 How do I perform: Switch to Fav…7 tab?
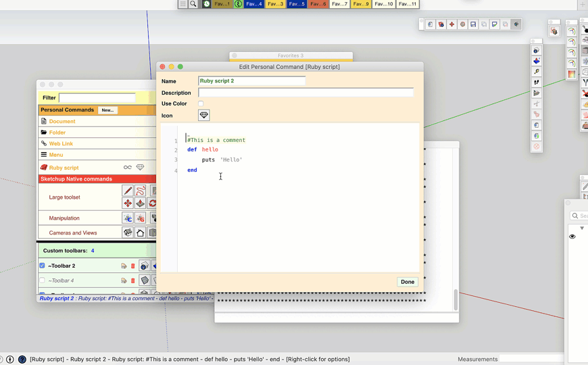(339, 4)
